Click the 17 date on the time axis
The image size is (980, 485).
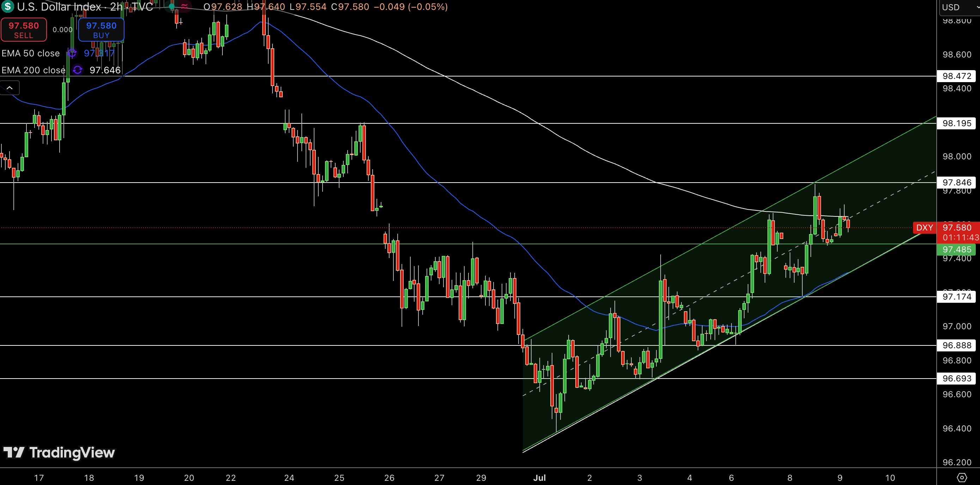(39, 478)
